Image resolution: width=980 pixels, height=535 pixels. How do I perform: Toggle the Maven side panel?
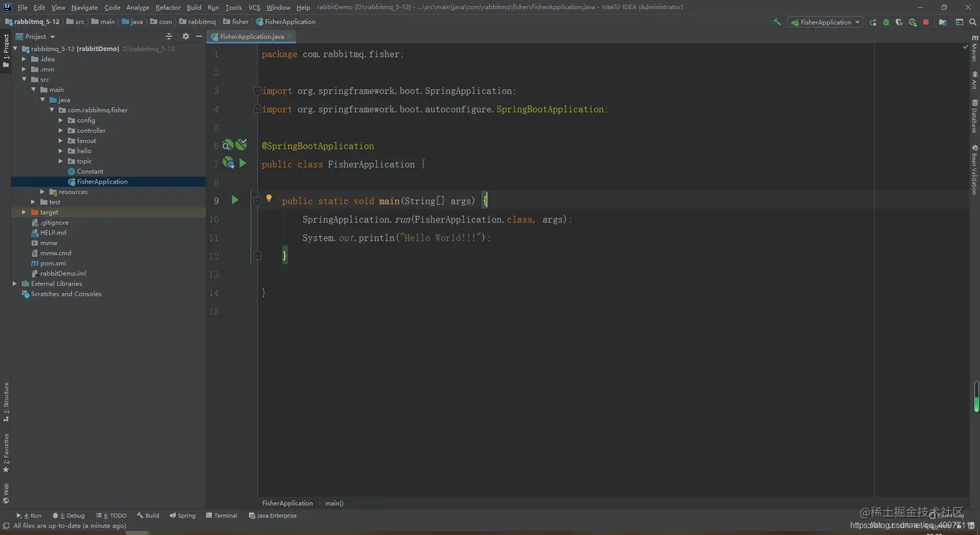coord(974,48)
